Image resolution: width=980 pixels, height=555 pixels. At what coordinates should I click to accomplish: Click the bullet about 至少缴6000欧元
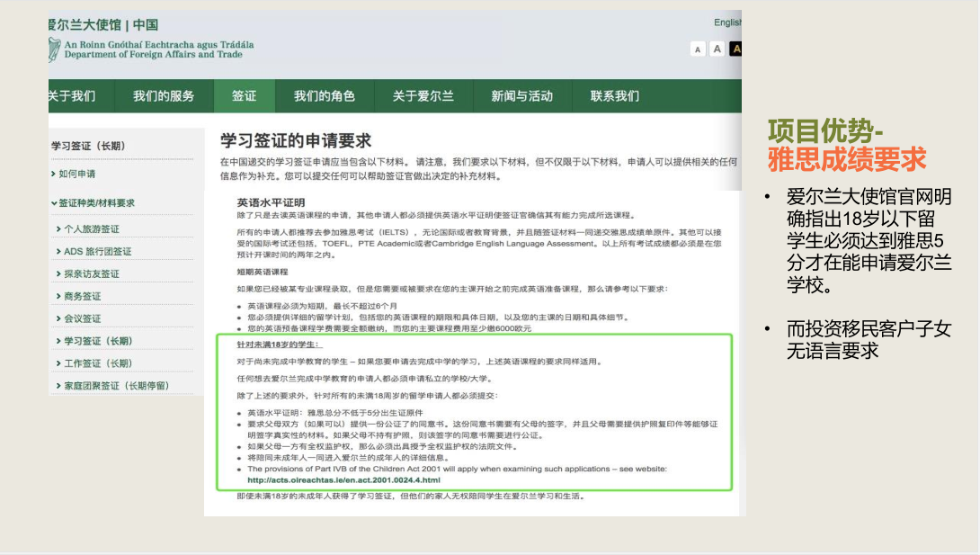pos(389,328)
